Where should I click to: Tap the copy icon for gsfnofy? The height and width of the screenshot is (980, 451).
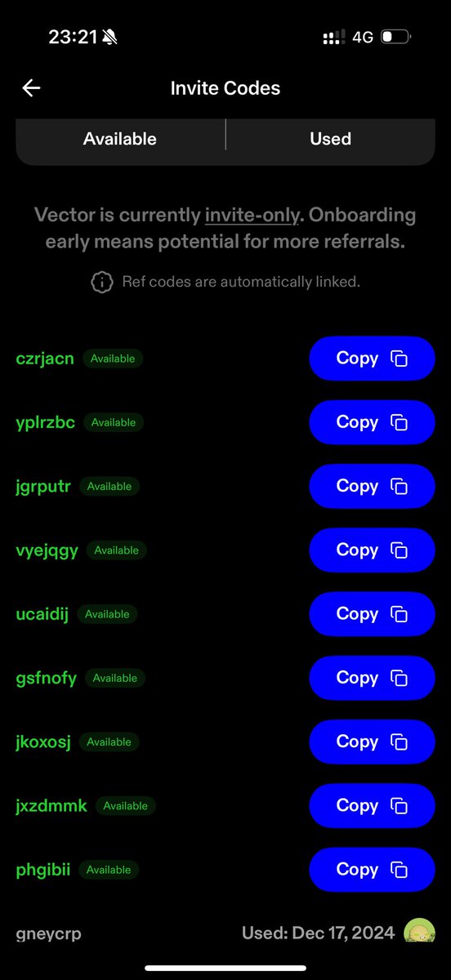(x=399, y=678)
